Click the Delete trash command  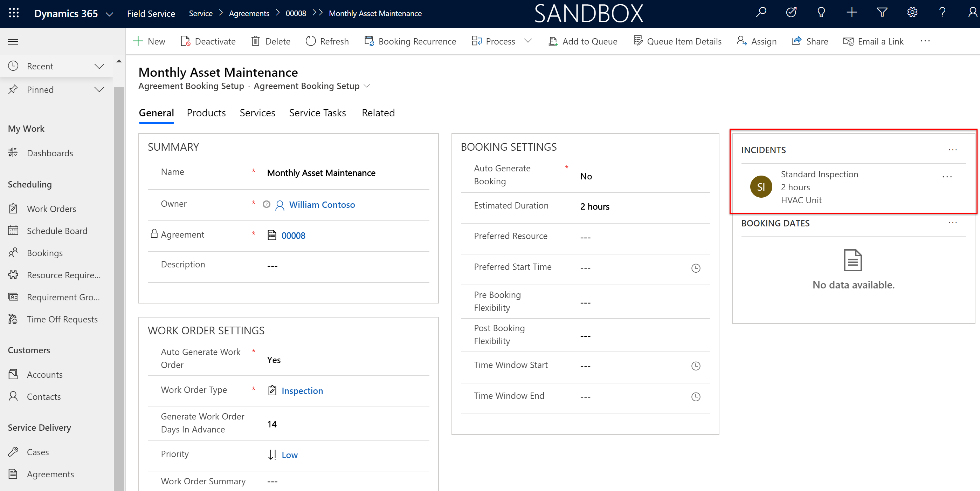tap(270, 41)
